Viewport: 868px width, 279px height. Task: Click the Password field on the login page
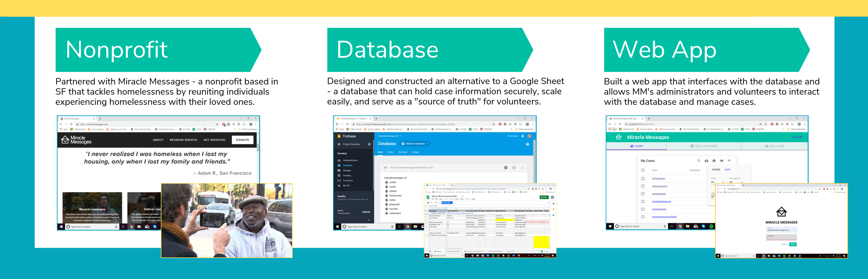click(x=781, y=237)
